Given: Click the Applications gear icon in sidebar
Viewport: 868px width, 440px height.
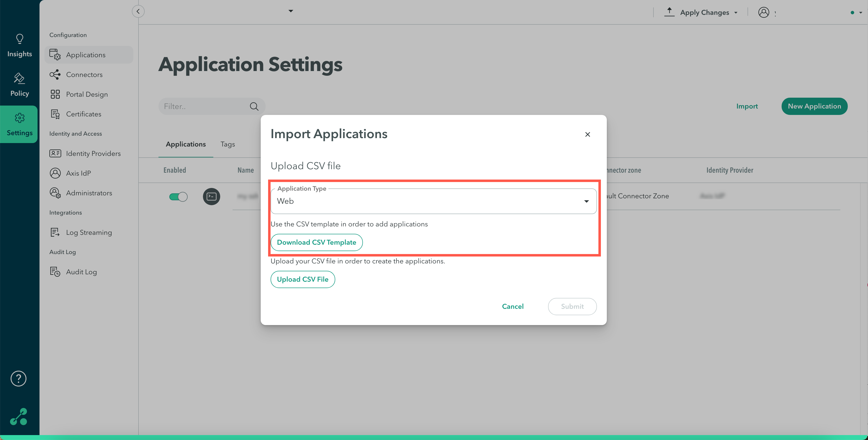Looking at the screenshot, I should coord(55,55).
